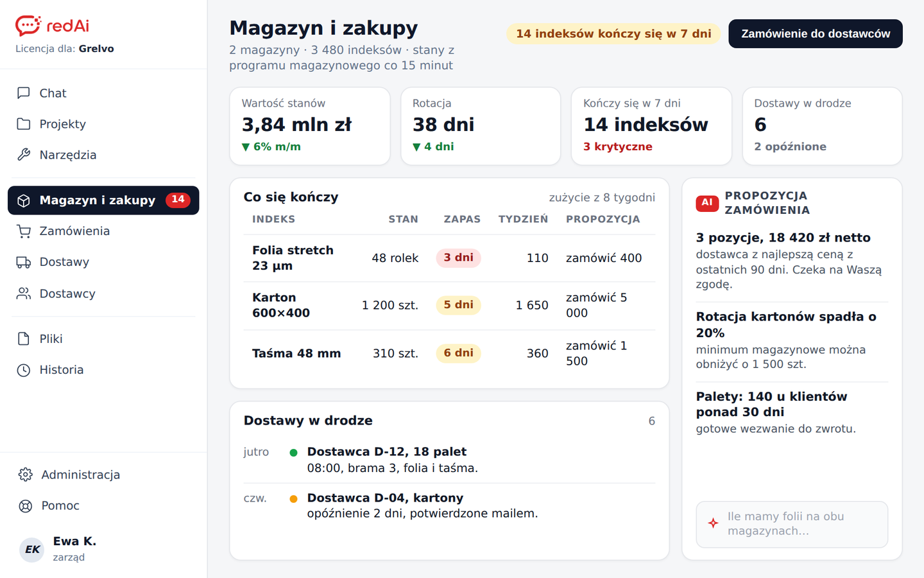Go to Projekty in the sidebar
This screenshot has width=924, height=578.
click(103, 124)
